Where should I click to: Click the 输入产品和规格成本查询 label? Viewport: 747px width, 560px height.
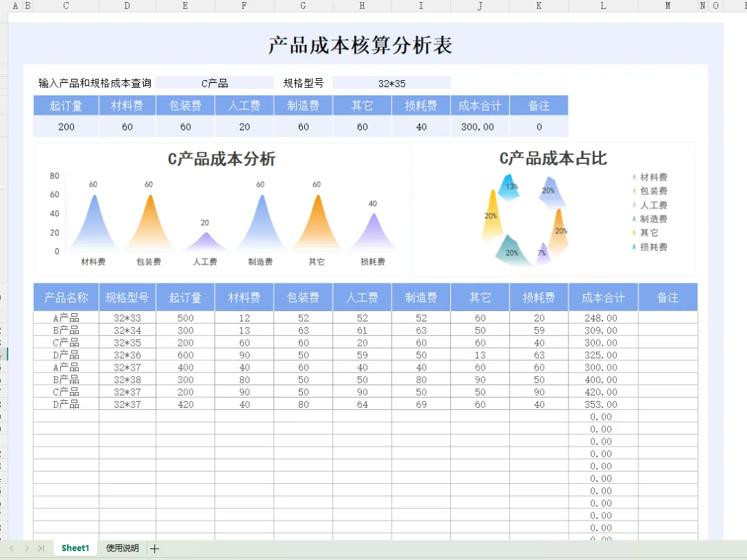(95, 83)
